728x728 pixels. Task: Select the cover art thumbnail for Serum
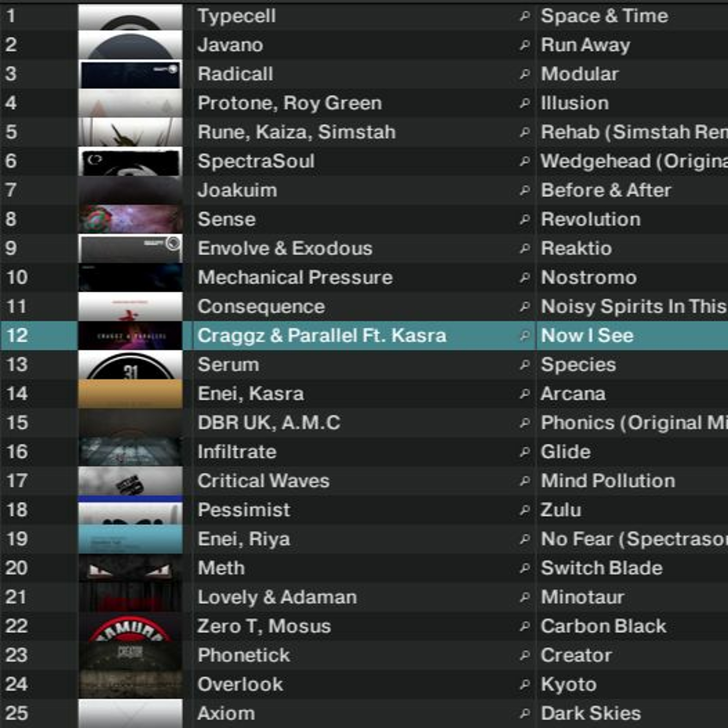[x=130, y=364]
